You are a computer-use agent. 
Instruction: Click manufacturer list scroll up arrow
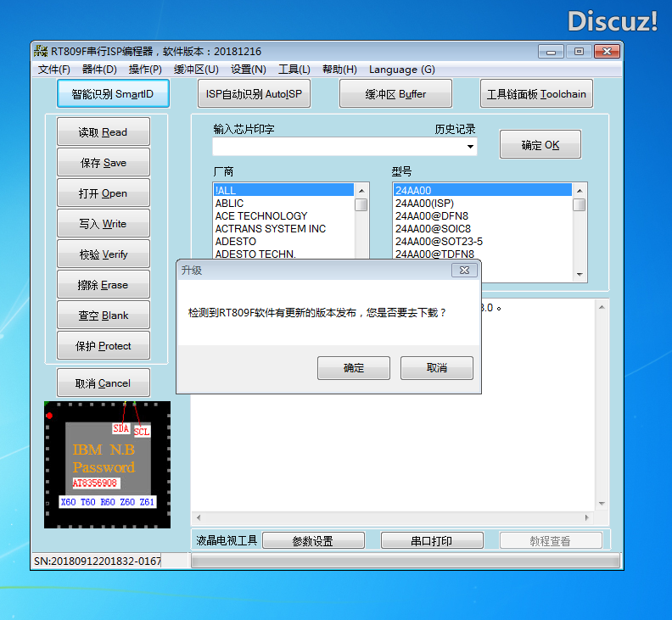click(361, 190)
